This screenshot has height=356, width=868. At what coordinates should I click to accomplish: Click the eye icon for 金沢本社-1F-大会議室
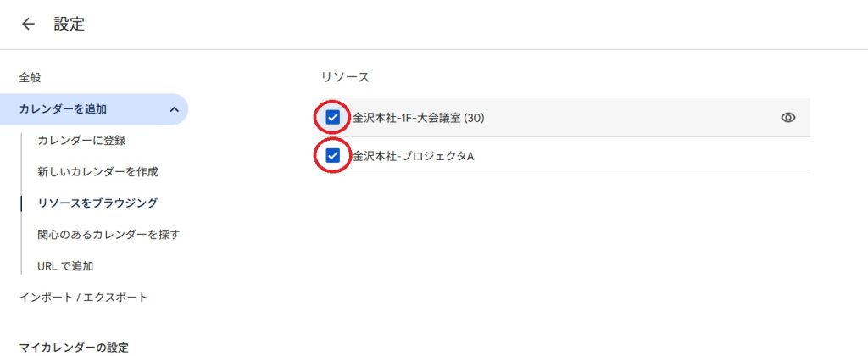(787, 117)
